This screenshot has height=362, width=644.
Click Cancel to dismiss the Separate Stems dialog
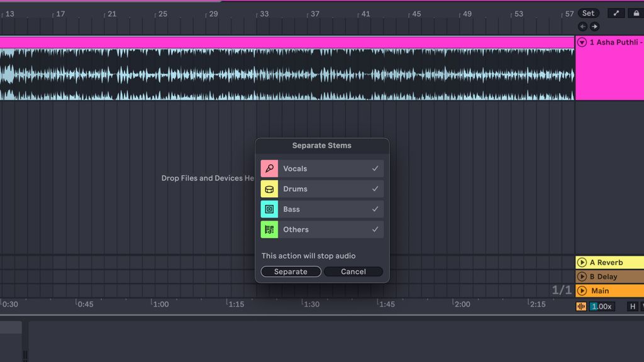coord(353,271)
